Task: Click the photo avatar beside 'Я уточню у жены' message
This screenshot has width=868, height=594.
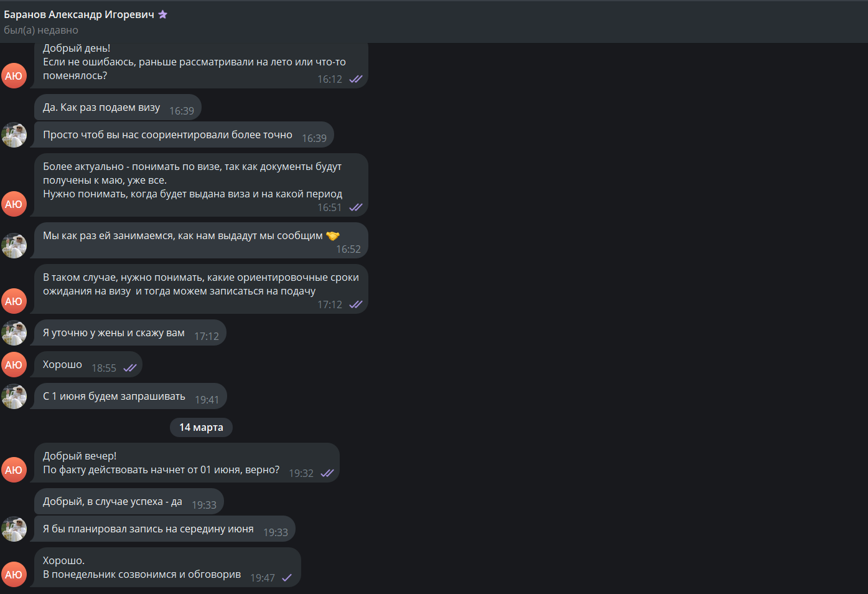Action: [x=14, y=333]
